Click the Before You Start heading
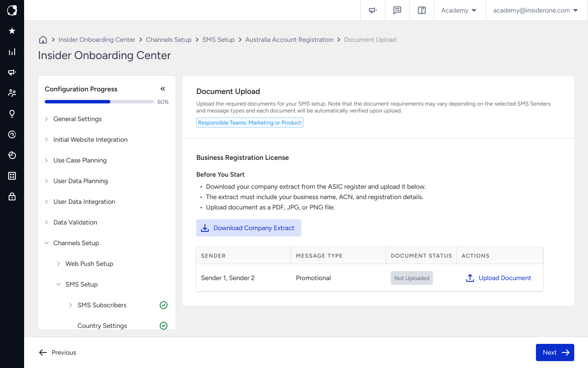This screenshot has width=588, height=368. point(220,175)
